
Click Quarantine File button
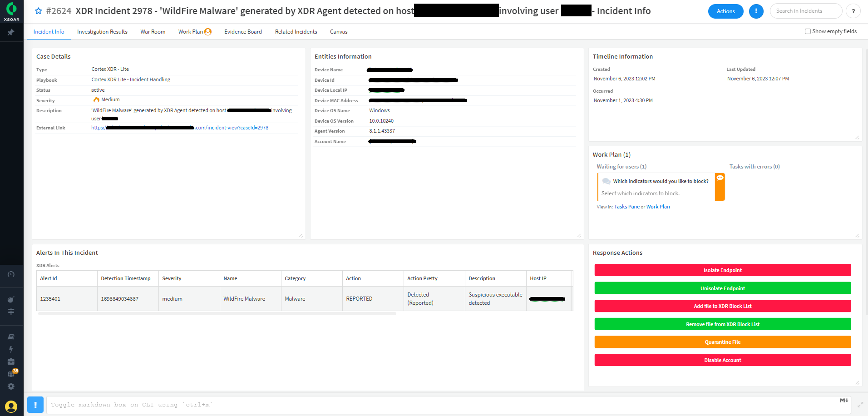click(723, 342)
